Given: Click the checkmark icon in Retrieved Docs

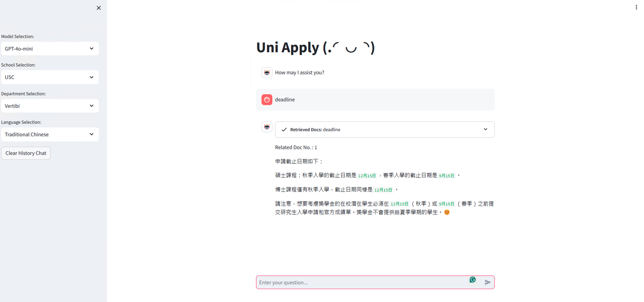Looking at the screenshot, I should (x=284, y=129).
